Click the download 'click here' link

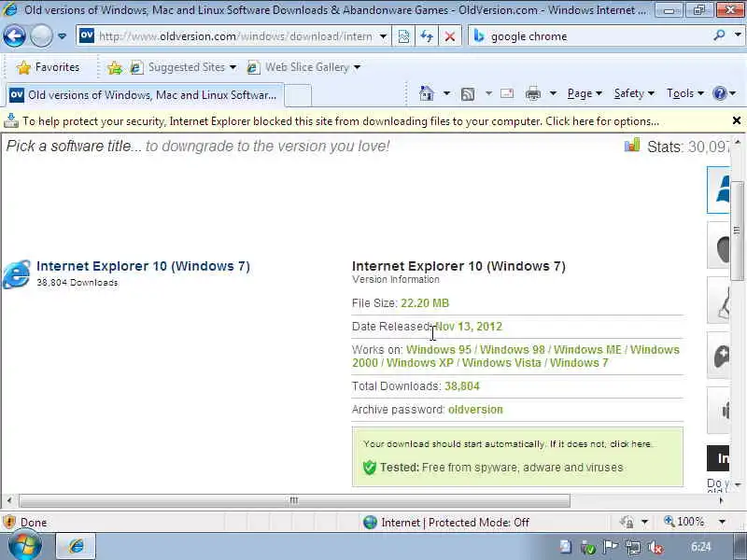630,444
